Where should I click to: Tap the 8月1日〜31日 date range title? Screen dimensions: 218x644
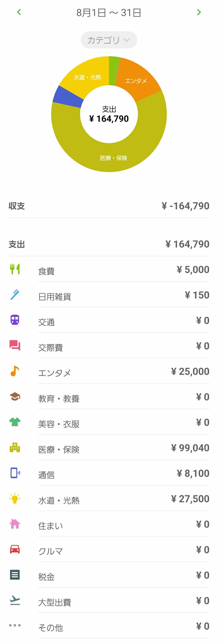coord(109,13)
